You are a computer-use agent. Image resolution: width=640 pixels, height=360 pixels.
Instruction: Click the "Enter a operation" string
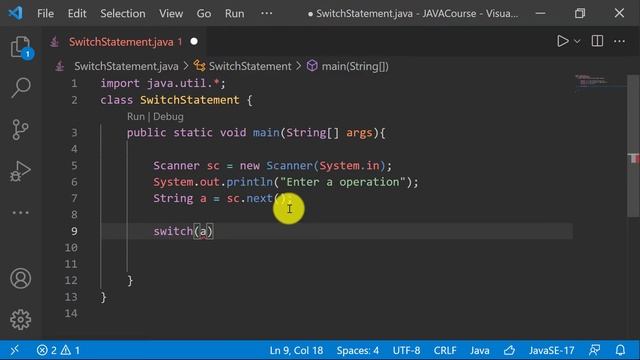tap(343, 182)
